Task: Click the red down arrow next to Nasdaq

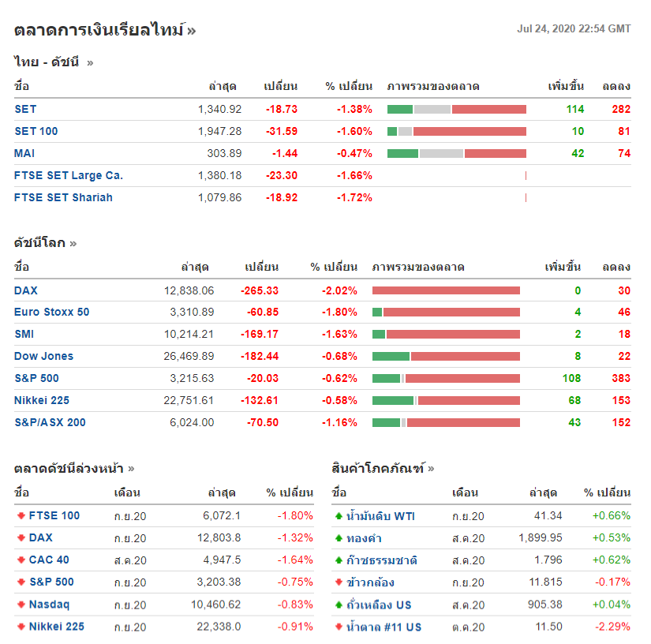Action: pyautogui.click(x=21, y=605)
